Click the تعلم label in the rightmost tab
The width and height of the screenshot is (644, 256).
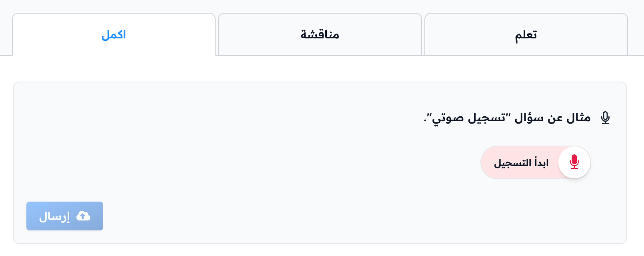click(x=526, y=35)
